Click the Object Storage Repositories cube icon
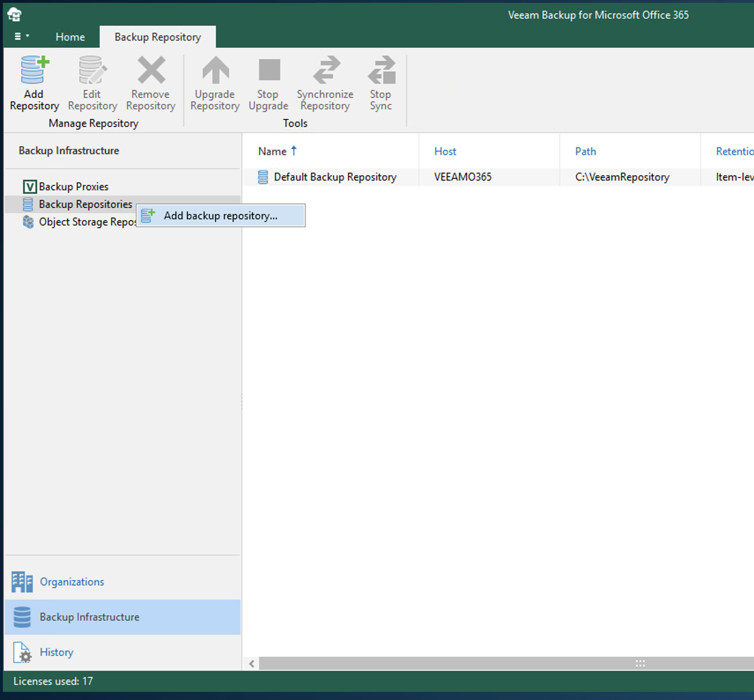Image resolution: width=754 pixels, height=700 pixels. [x=28, y=222]
